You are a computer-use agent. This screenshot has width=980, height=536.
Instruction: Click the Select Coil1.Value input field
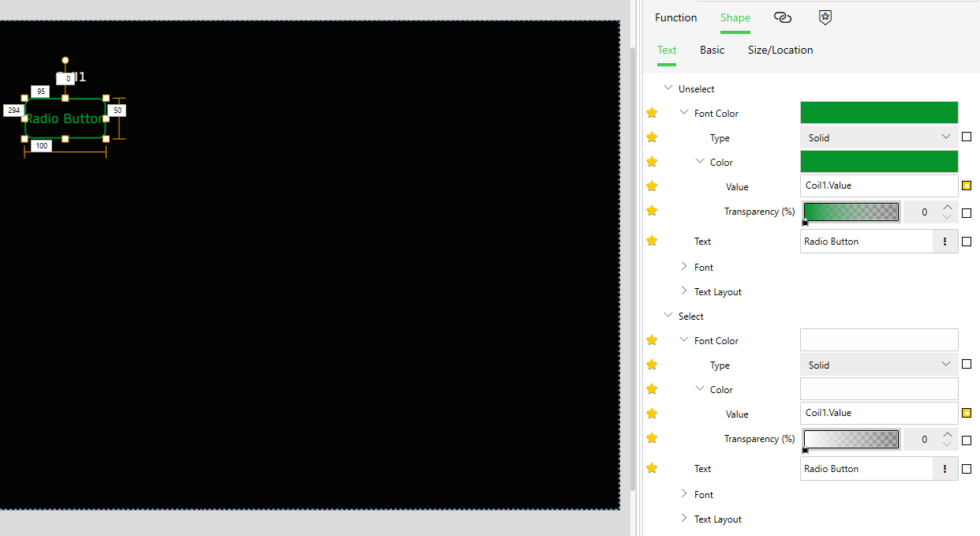click(879, 413)
